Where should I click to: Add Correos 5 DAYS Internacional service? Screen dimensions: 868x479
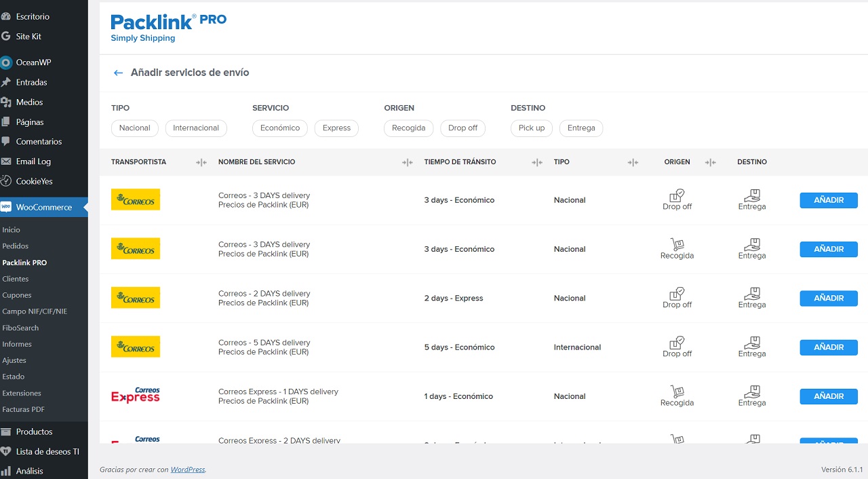829,347
